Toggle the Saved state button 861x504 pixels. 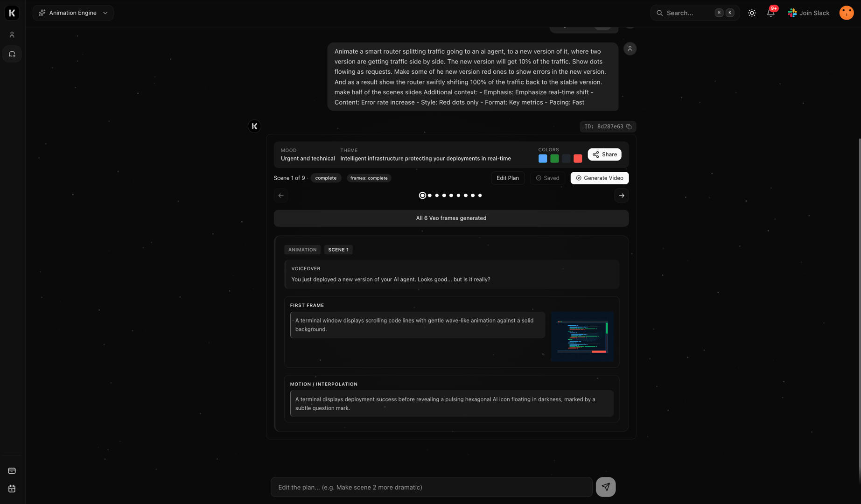tap(547, 178)
